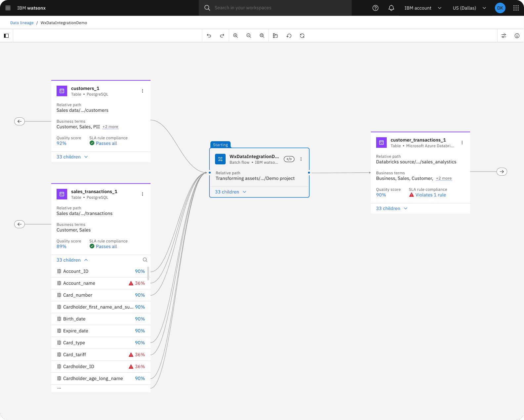Screen dimensions: 524x420
Task: Expand upstream lineage of customers_1
Action: pos(20,121)
